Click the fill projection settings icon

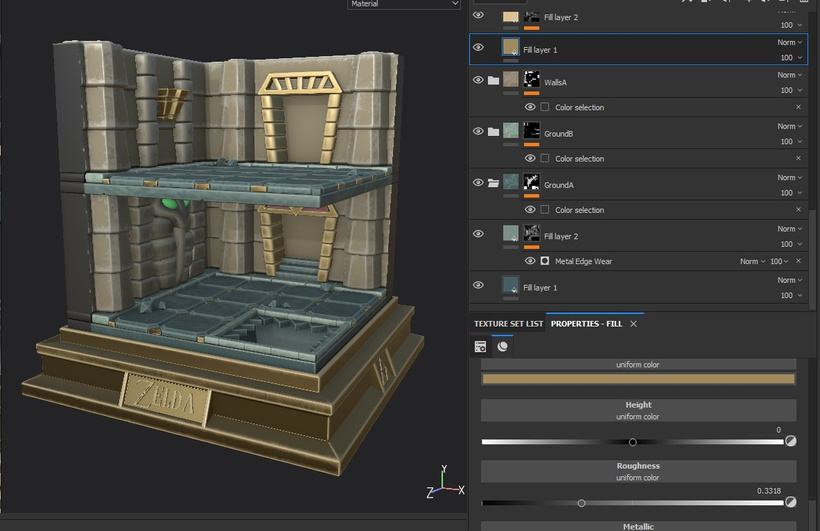point(481,346)
